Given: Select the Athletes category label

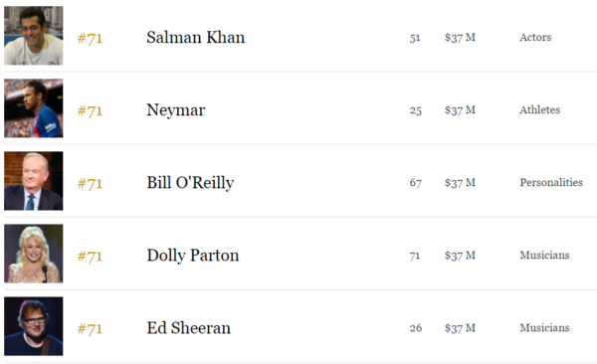Looking at the screenshot, I should (x=540, y=110).
